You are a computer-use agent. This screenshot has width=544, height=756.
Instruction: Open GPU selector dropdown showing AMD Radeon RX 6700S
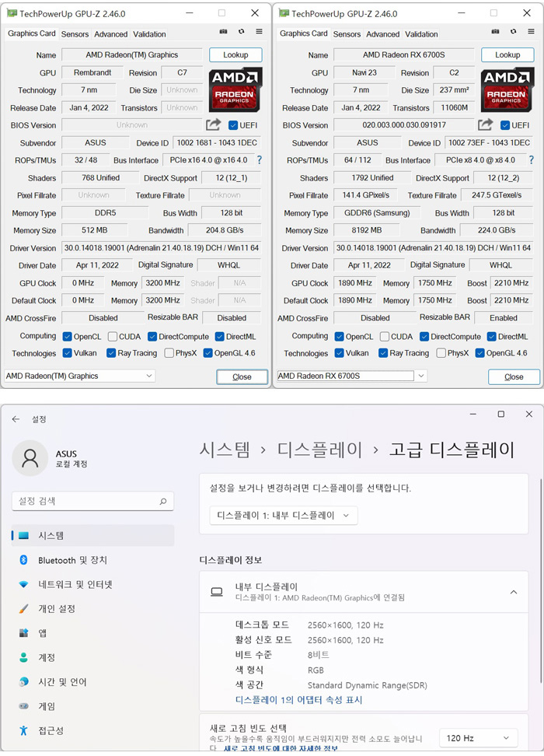[x=352, y=376]
